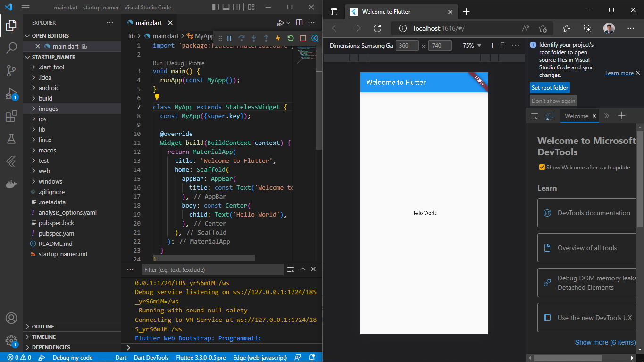Open pubspec.yaml in the explorer
This screenshot has width=644, height=362.
pyautogui.click(x=72, y=233)
